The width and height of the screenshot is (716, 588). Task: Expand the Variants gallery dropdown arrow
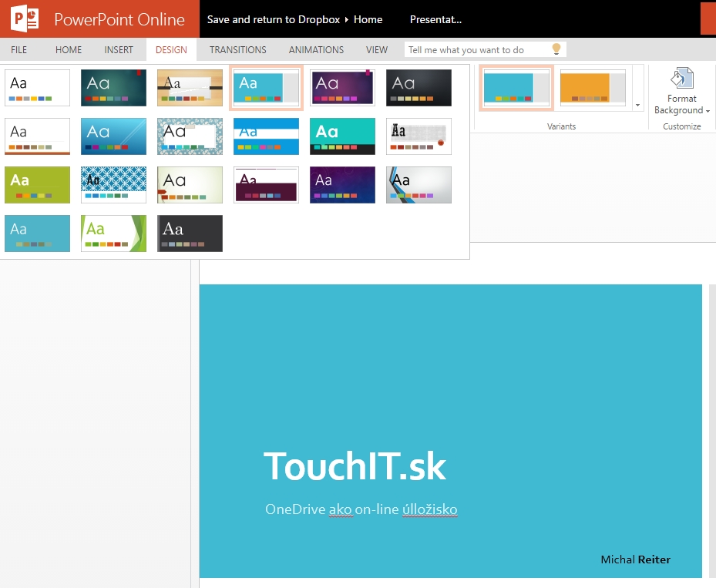[637, 105]
